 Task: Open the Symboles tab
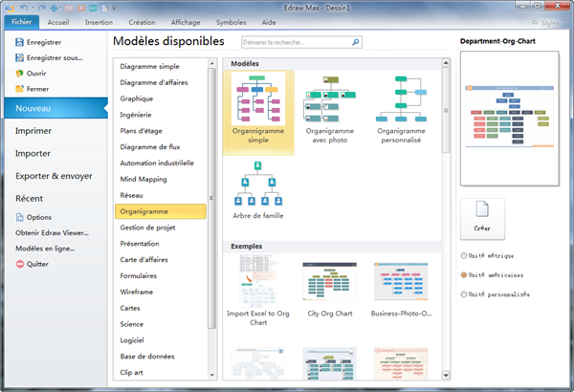(231, 22)
